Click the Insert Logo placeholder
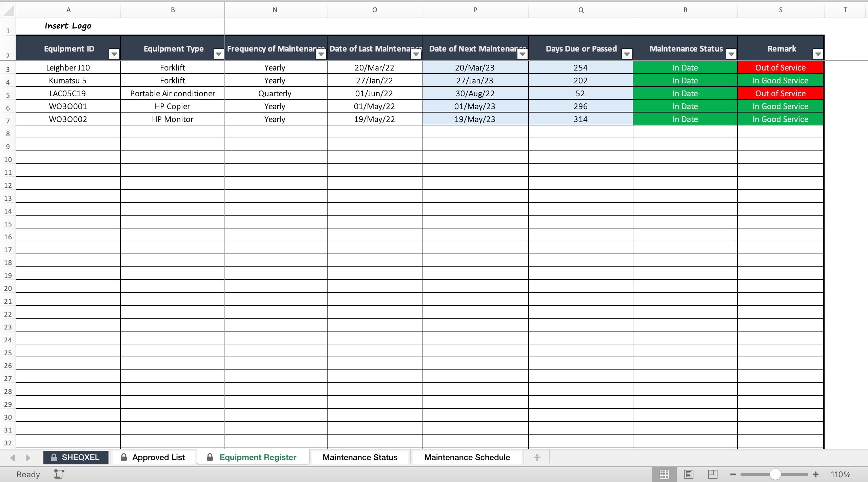Viewport: 868px width, 482px height. tap(68, 26)
